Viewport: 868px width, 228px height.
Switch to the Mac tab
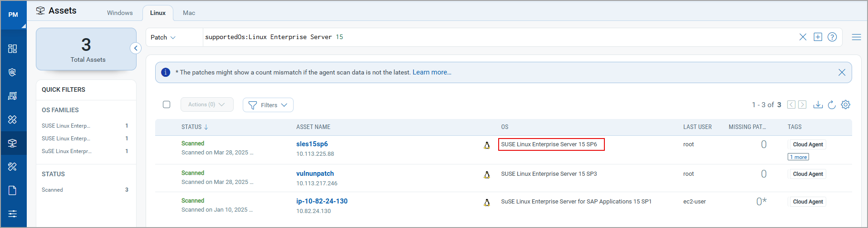(x=189, y=13)
